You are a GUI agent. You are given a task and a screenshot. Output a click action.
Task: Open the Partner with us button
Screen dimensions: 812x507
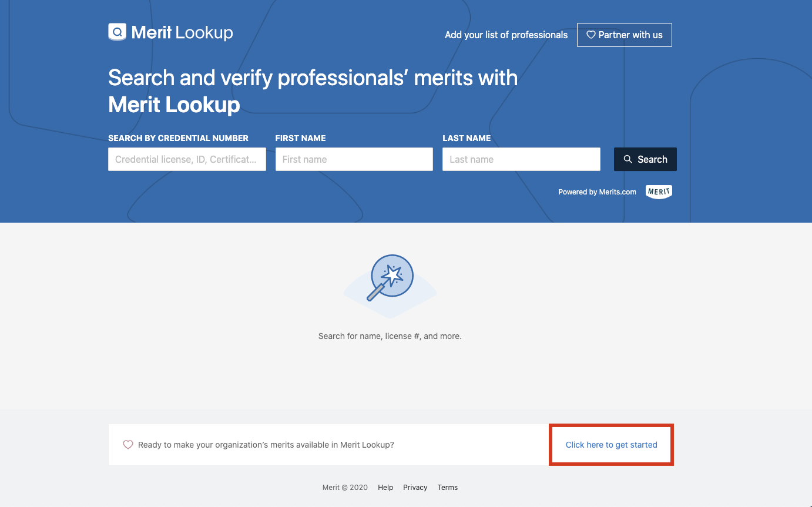click(625, 35)
